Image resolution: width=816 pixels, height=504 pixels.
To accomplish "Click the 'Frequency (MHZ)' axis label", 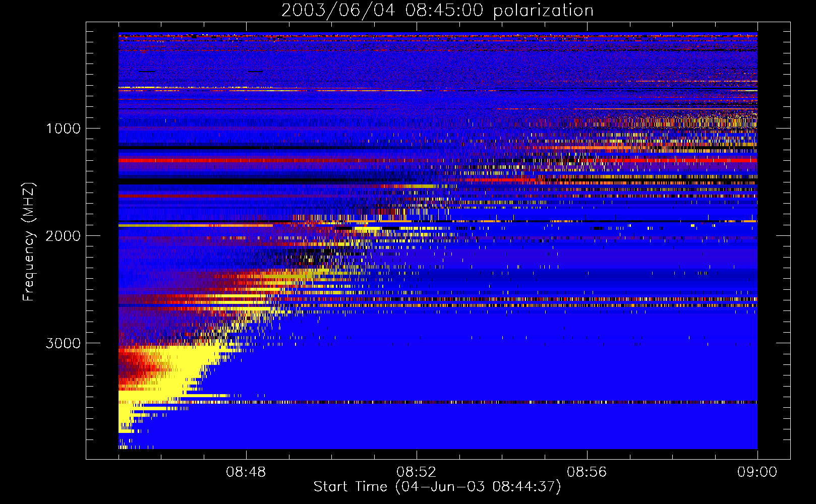I will click(x=29, y=241).
